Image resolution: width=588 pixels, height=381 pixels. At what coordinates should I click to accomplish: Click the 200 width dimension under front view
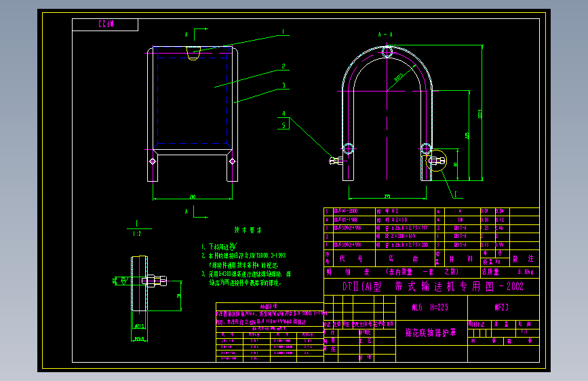pos(193,197)
